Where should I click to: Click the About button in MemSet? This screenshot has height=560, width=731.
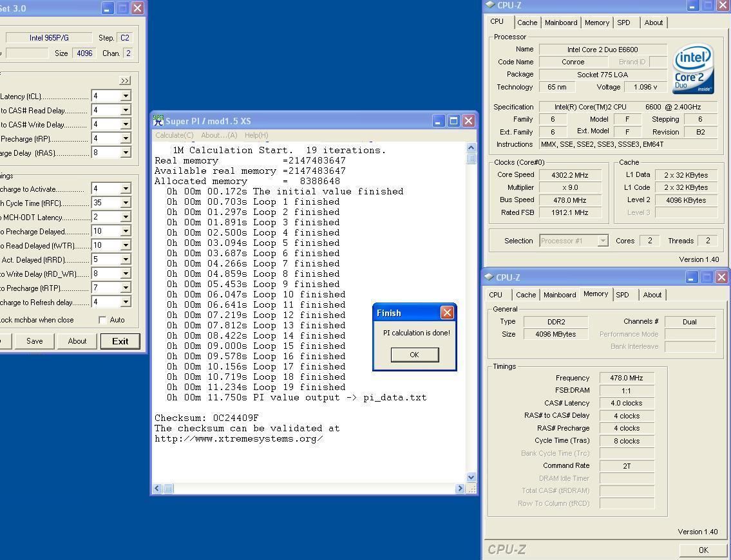[77, 341]
